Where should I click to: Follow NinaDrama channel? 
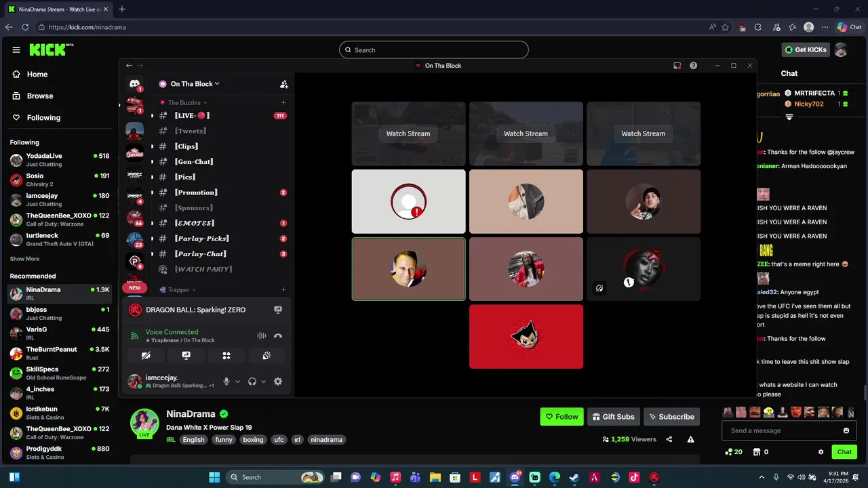[x=561, y=417]
